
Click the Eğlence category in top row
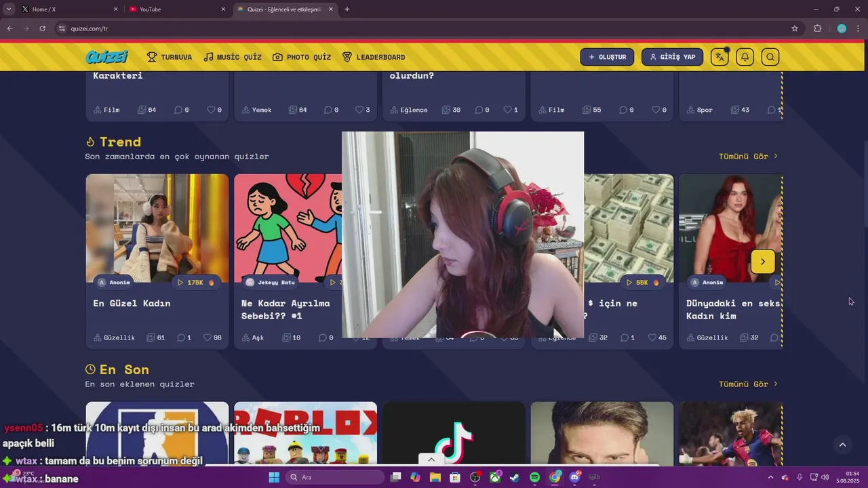click(x=409, y=110)
